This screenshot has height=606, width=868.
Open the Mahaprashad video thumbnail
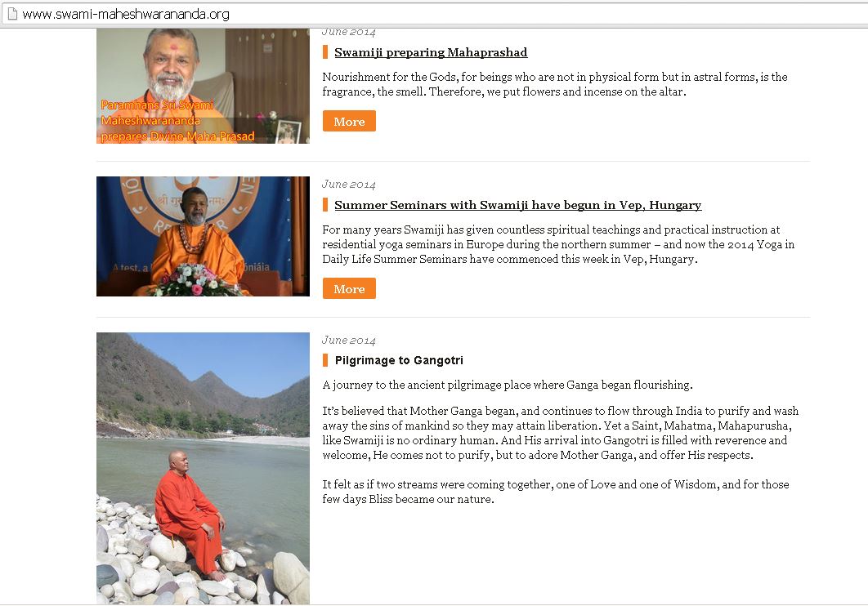tap(203, 86)
